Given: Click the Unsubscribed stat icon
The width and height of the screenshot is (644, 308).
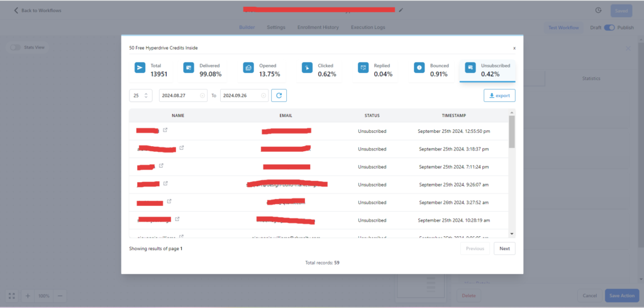Looking at the screenshot, I should pos(470,68).
